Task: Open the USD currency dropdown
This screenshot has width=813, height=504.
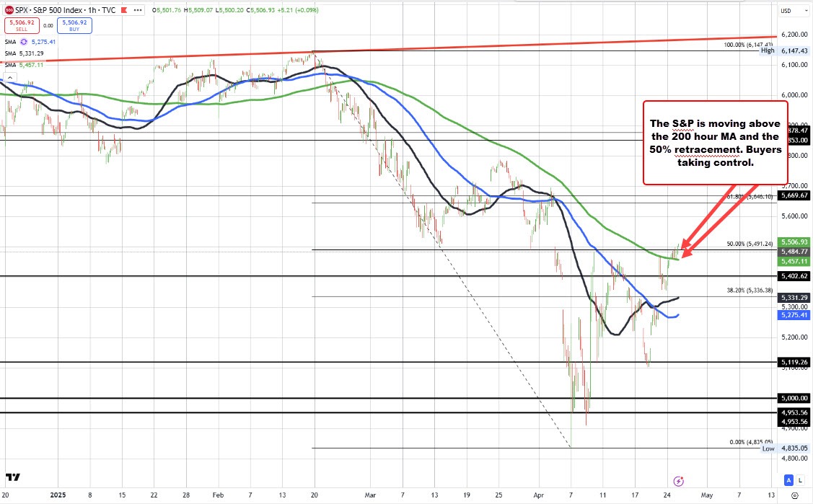Action: 795,11
